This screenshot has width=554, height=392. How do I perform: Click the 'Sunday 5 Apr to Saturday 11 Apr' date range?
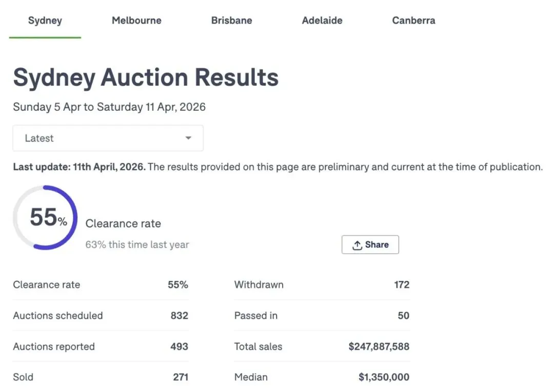pyautogui.click(x=109, y=107)
